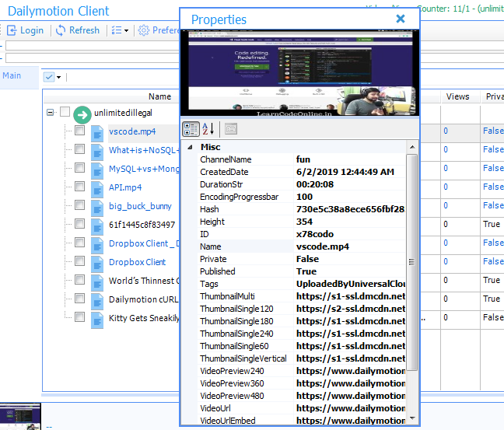Screen dimensions: 504x430
Task: Select the ThumbnailSingle120 property row
Action: 302,309
